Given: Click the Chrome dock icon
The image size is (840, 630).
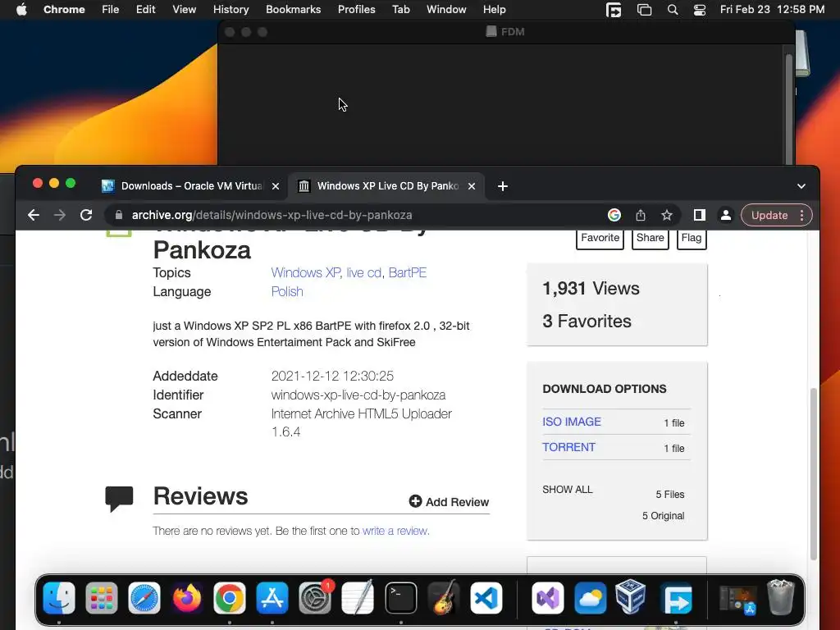Looking at the screenshot, I should point(230,598).
